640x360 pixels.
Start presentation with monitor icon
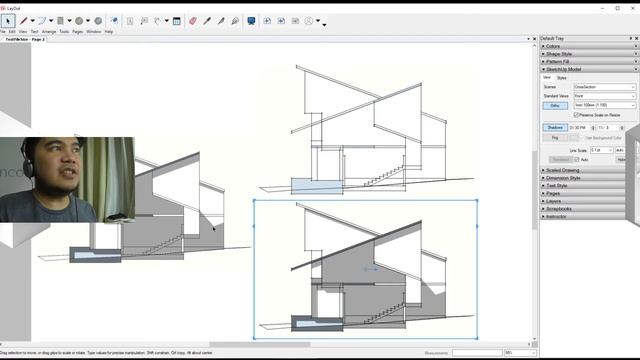coord(251,21)
